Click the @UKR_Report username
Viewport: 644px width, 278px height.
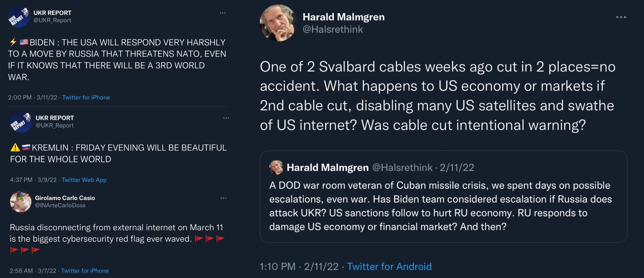[x=52, y=20]
